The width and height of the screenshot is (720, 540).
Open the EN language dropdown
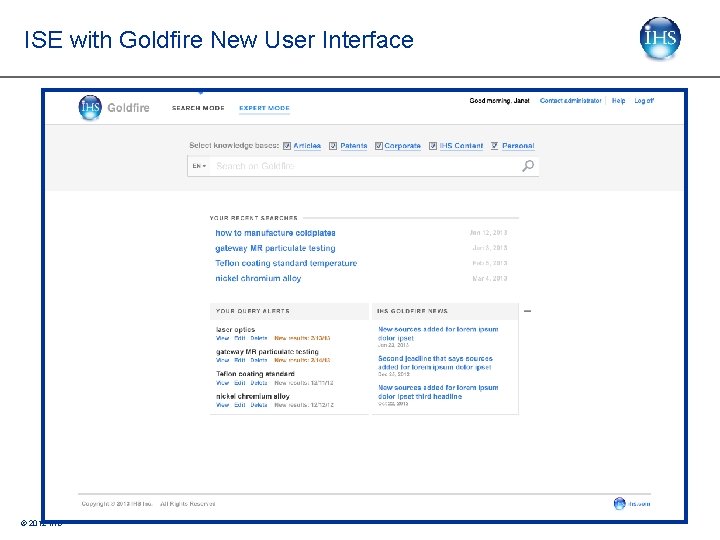pos(199,166)
